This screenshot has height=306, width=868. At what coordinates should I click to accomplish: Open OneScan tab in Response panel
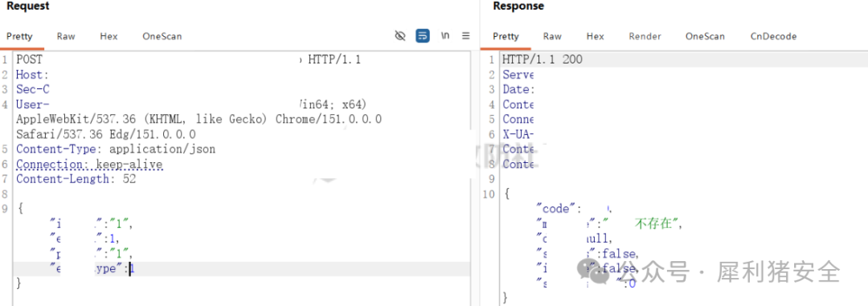[x=705, y=36]
